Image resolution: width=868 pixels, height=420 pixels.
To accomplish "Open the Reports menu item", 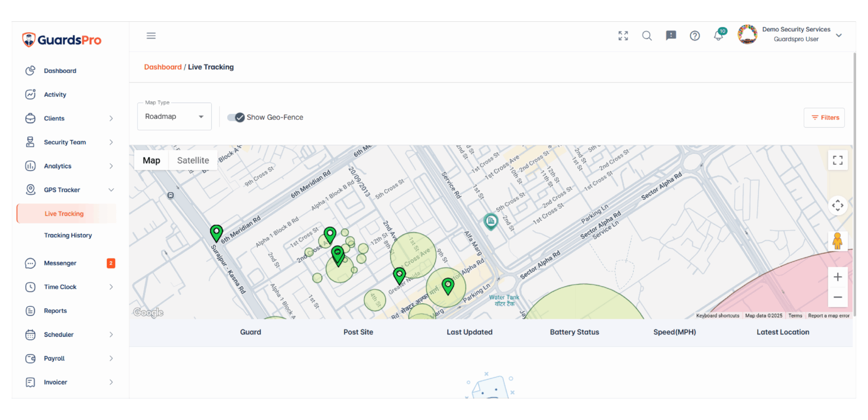I will coord(56,311).
